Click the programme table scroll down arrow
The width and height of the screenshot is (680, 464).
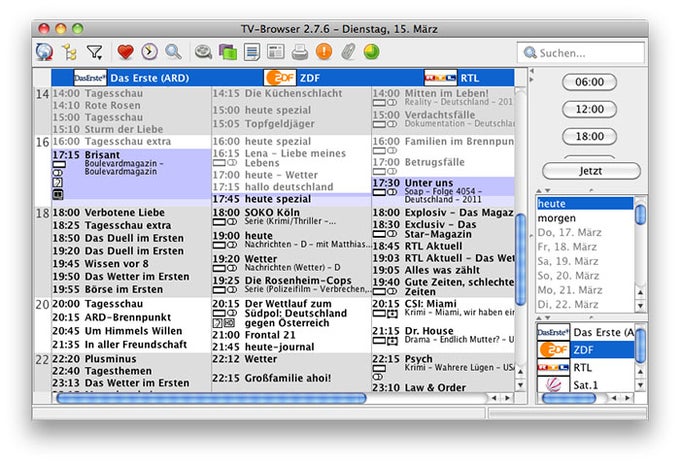point(520,385)
